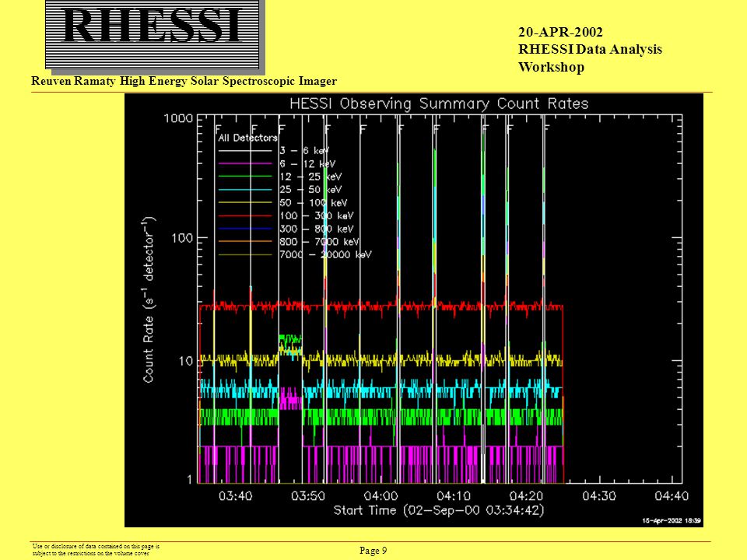
Task: Click the x-axis tick label '04:00'
Action: 381,496
